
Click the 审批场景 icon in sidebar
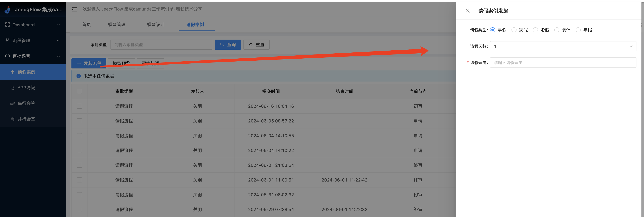click(x=8, y=56)
